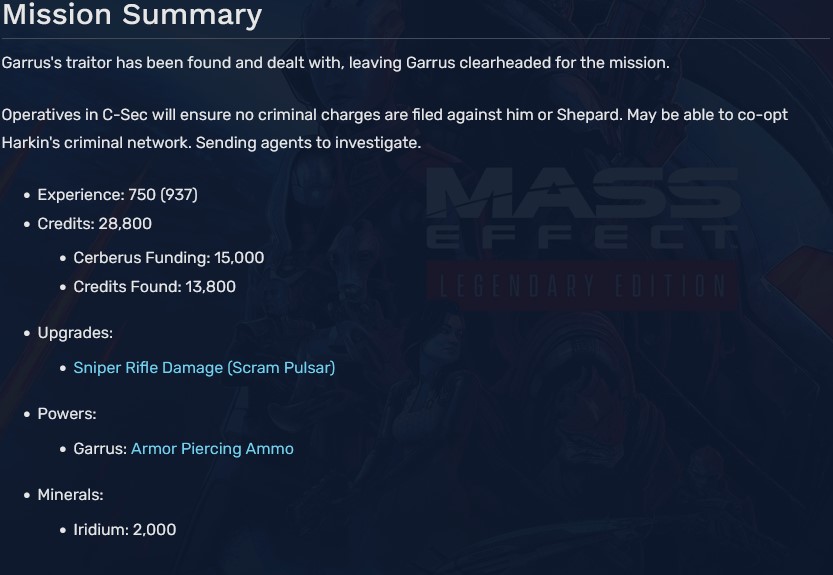Screen dimensions: 833x575
Task: Follow the Armor Piercing Ammo link
Action: [212, 448]
